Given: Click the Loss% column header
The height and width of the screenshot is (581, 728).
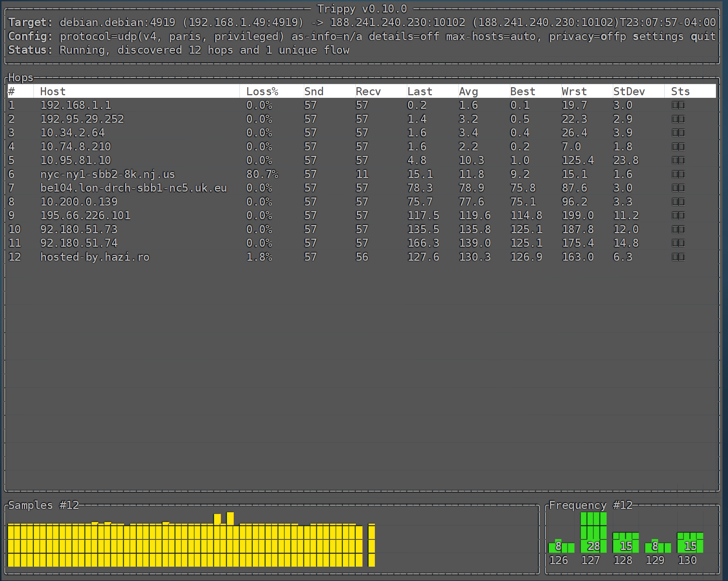Looking at the screenshot, I should (262, 92).
